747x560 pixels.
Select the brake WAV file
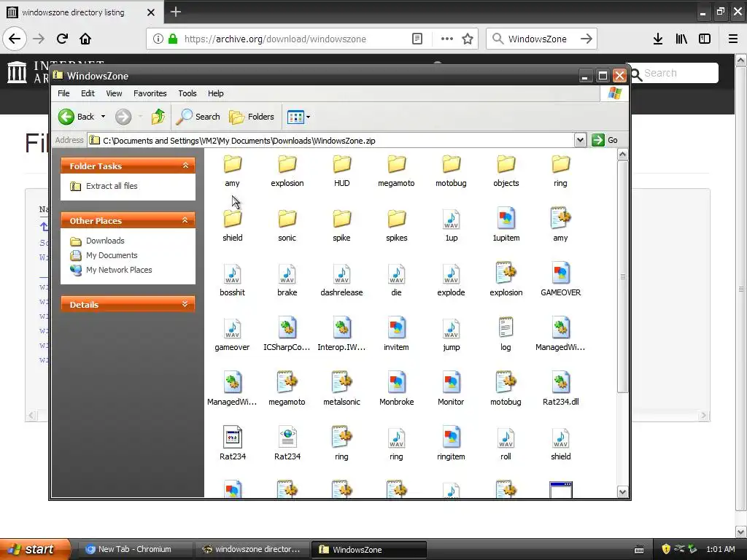(287, 280)
